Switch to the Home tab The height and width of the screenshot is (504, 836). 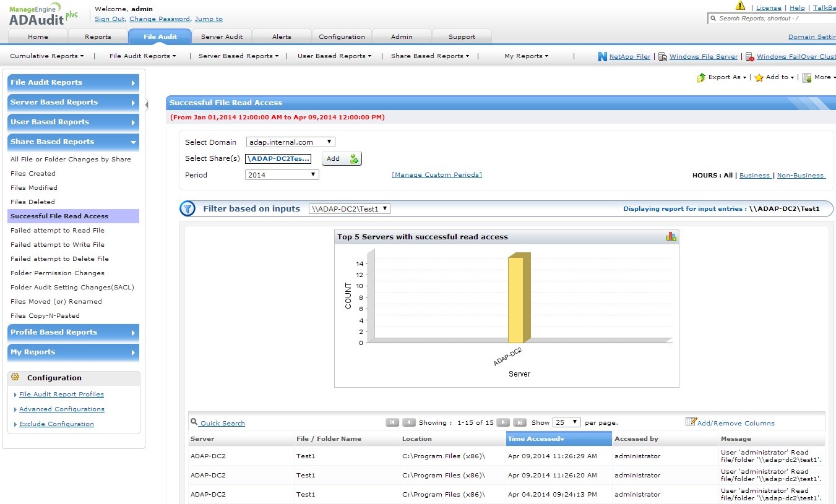coord(38,37)
